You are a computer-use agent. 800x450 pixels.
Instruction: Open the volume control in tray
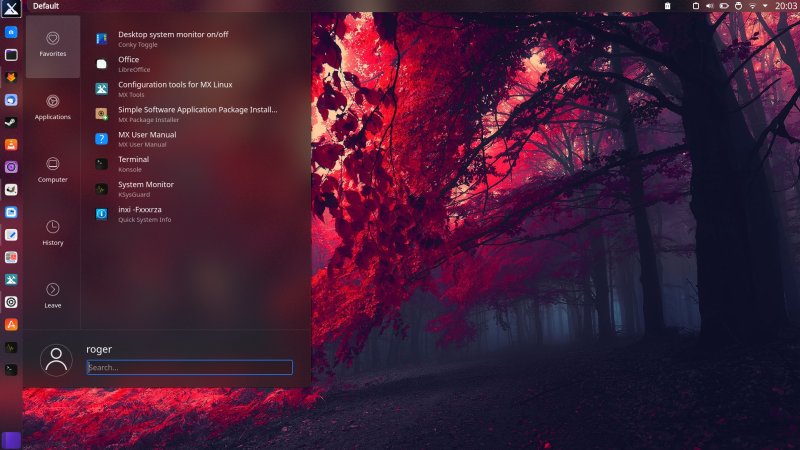(x=709, y=6)
